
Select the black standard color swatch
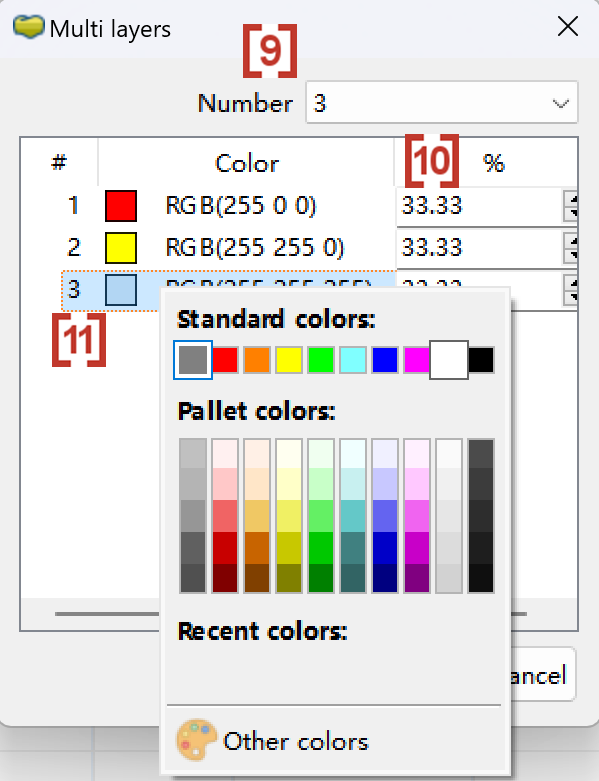481,360
